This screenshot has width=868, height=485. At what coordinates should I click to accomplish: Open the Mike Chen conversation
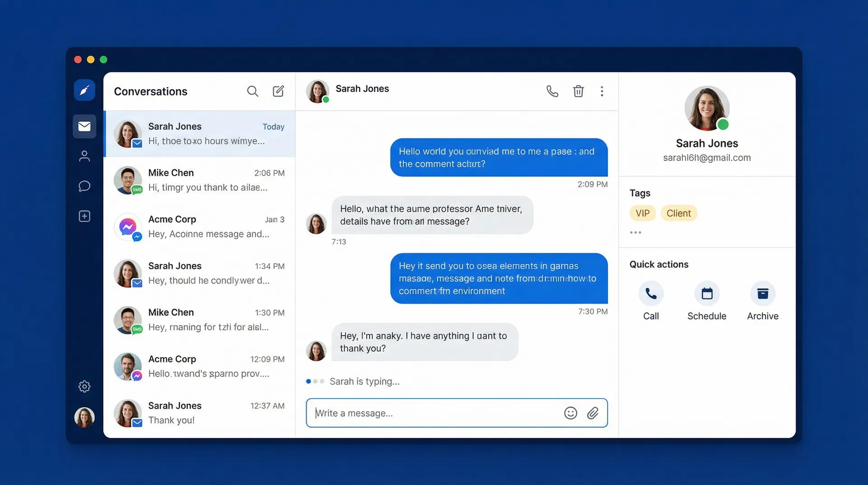199,180
